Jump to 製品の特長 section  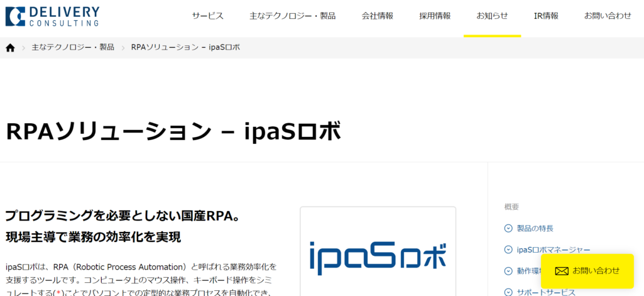tap(535, 228)
